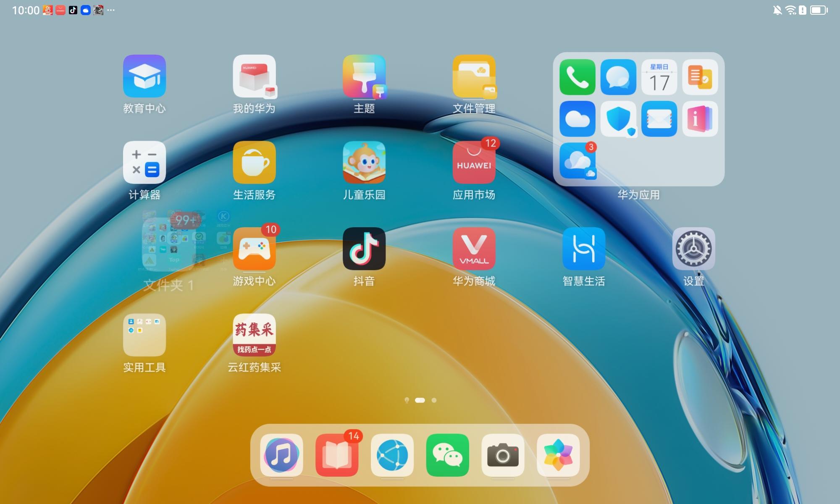Open 应用市场 Huawei AppGallery
Viewport: 840px width, 504px height.
pyautogui.click(x=474, y=163)
